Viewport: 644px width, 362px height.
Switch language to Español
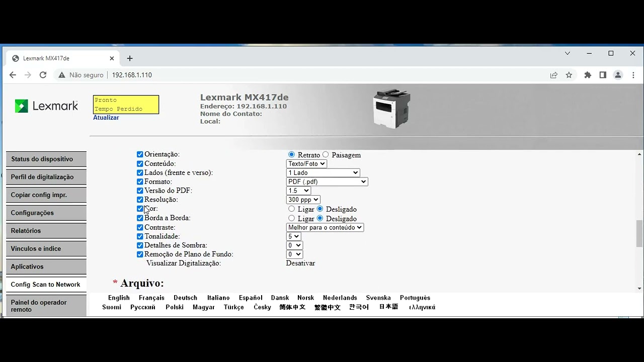251,298
